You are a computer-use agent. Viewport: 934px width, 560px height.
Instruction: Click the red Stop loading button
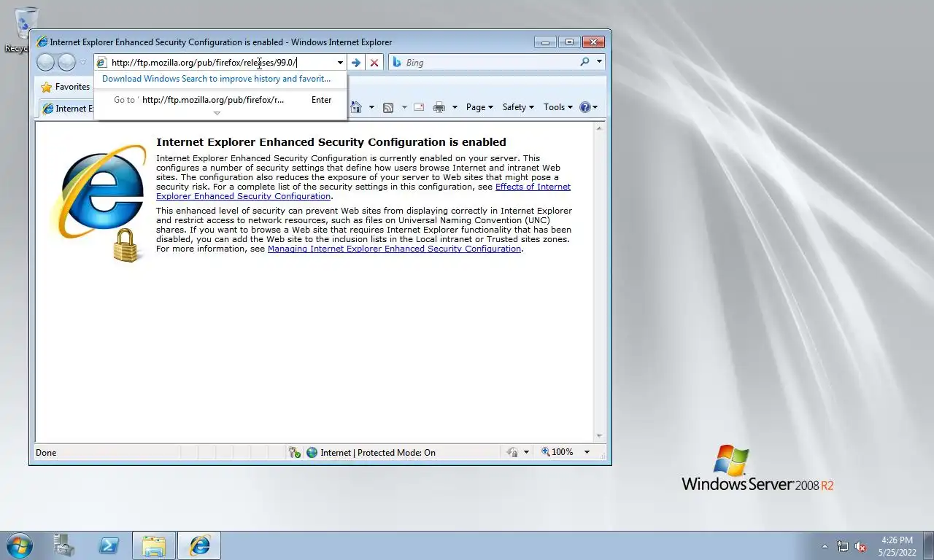pyautogui.click(x=374, y=63)
